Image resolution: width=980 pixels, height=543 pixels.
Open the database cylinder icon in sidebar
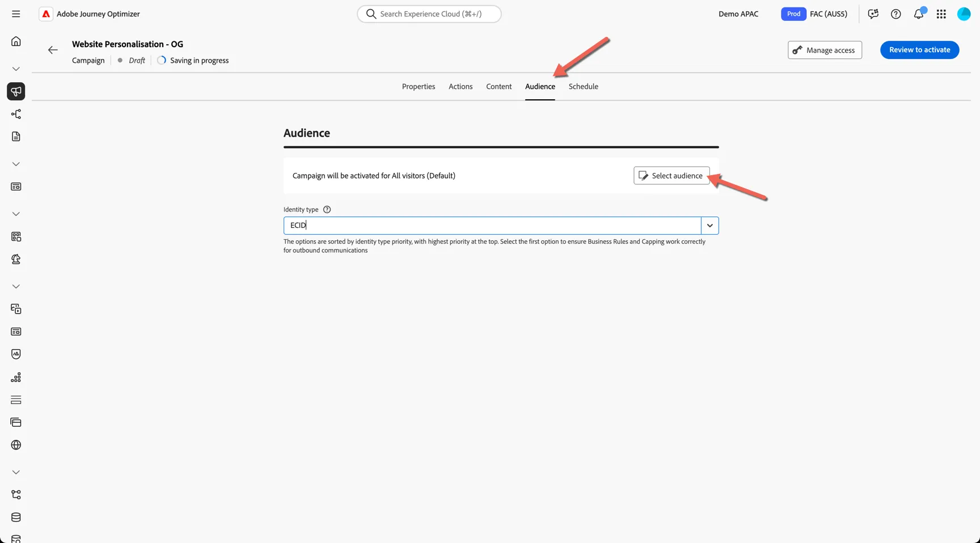click(x=16, y=517)
